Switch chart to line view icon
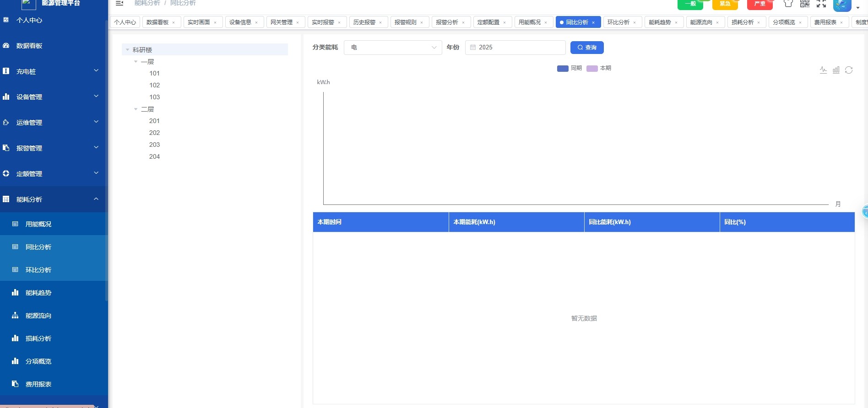The height and width of the screenshot is (408, 868). tap(823, 70)
